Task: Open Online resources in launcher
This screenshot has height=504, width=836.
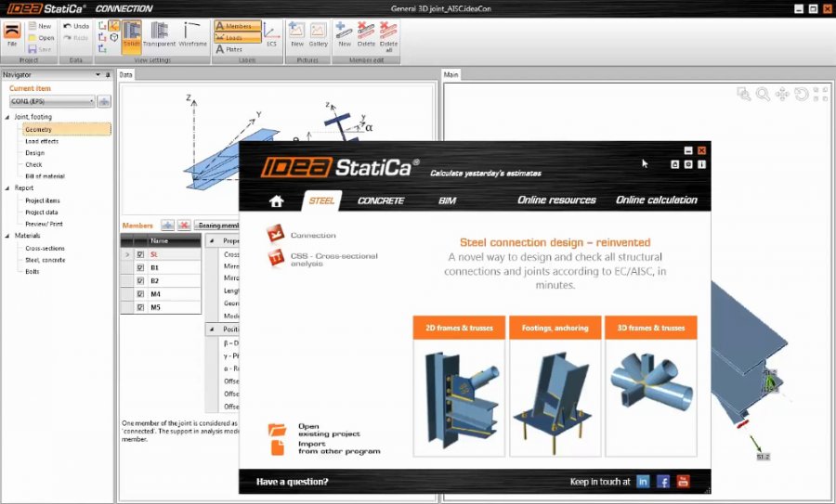Action: point(556,200)
